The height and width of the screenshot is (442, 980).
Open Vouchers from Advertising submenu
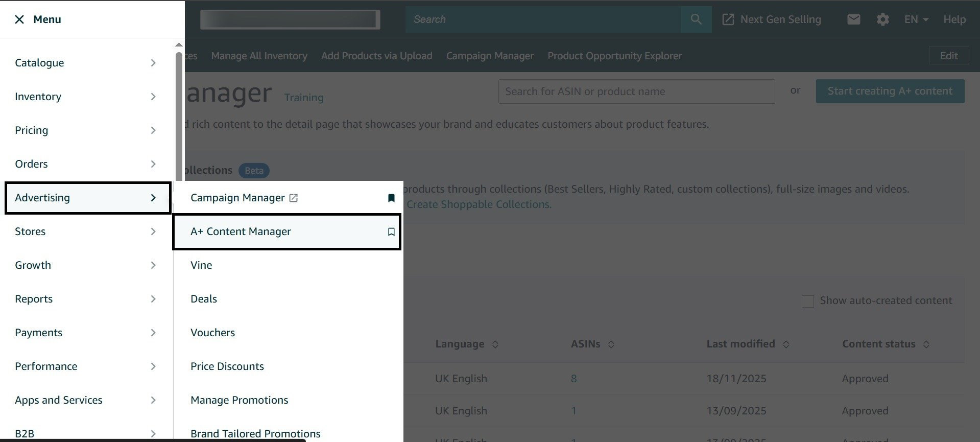(x=212, y=333)
